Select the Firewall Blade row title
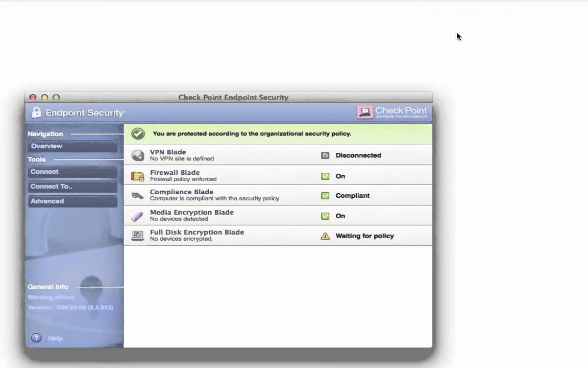This screenshot has height=368, width=588. tap(175, 172)
